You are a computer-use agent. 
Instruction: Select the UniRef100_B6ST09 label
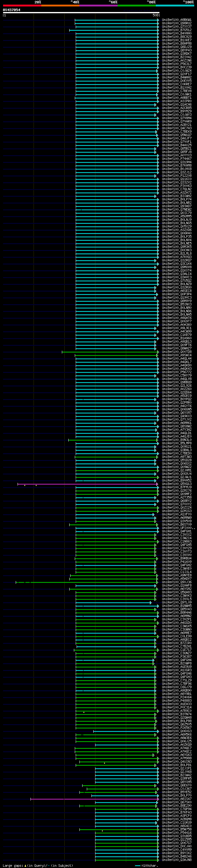[176, 525]
